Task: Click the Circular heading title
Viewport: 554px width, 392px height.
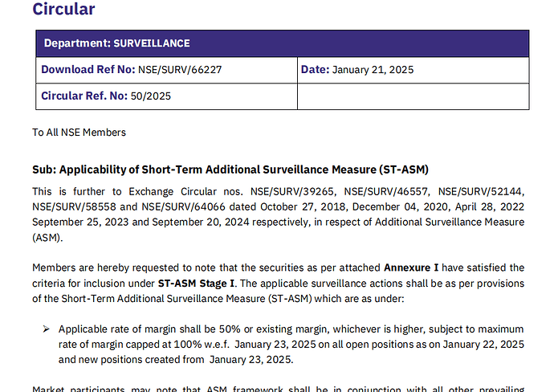Action: [x=63, y=9]
